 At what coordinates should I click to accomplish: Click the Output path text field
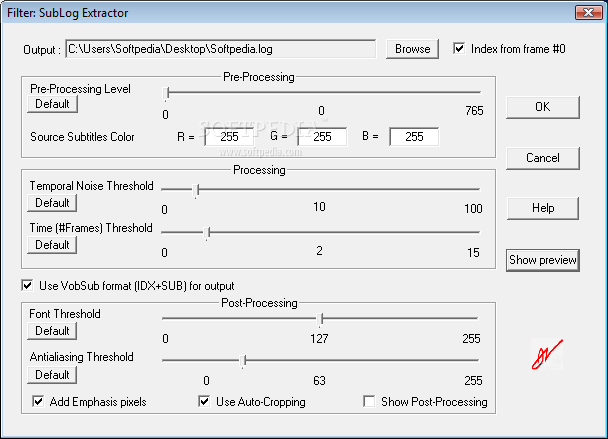[220, 49]
